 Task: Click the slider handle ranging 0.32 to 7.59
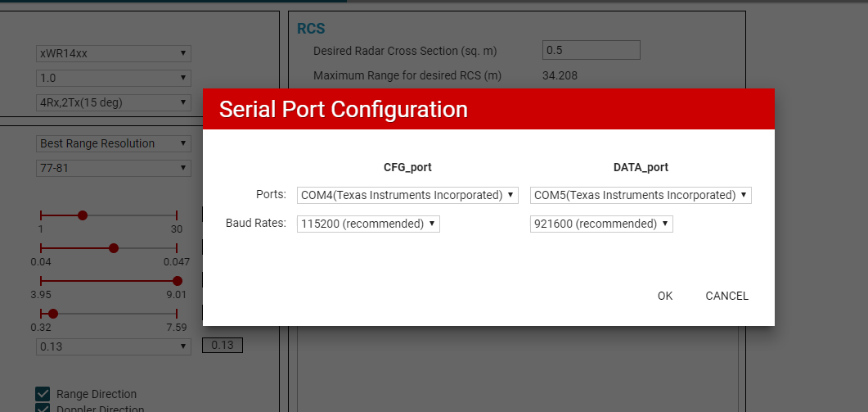[53, 314]
